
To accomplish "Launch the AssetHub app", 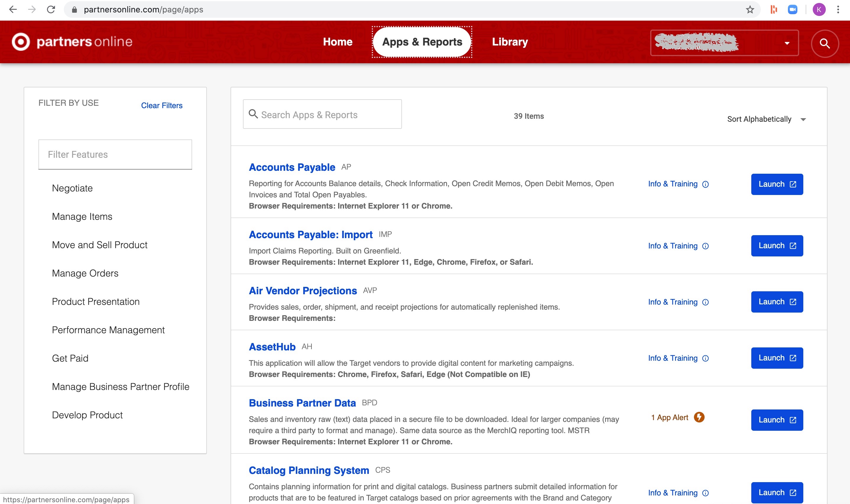I will [777, 358].
